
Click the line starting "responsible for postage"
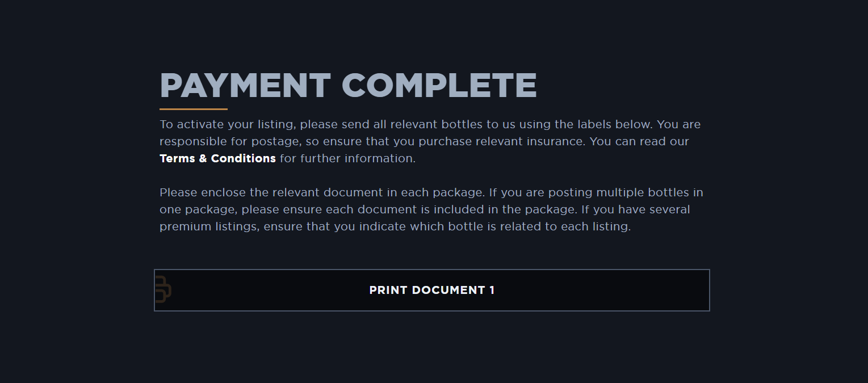(424, 141)
